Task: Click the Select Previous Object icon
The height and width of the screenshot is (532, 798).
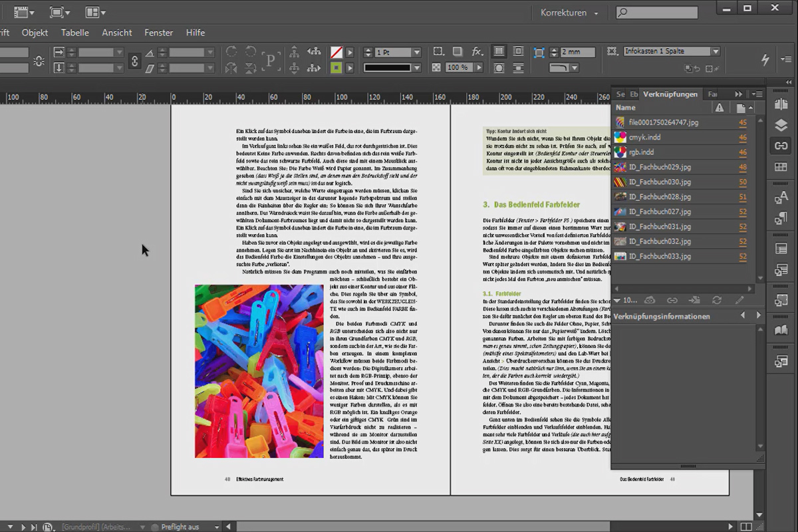Action: (314, 52)
